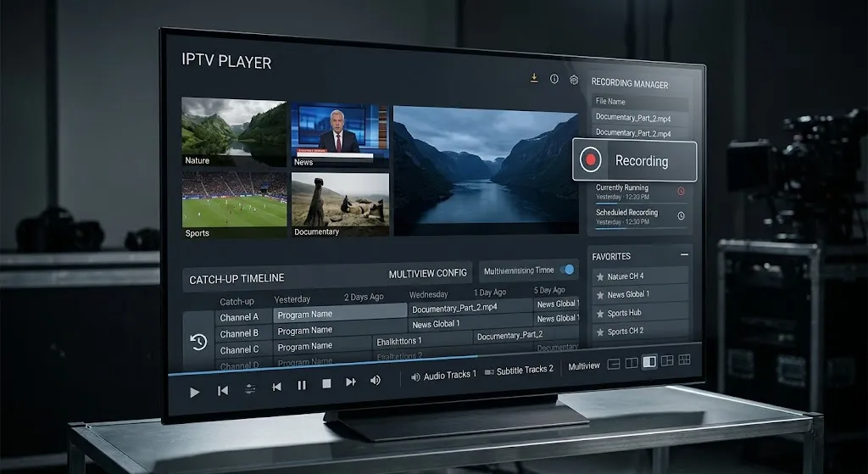Click the Catch-up column header
Image resolution: width=868 pixels, height=474 pixels.
[x=236, y=302]
